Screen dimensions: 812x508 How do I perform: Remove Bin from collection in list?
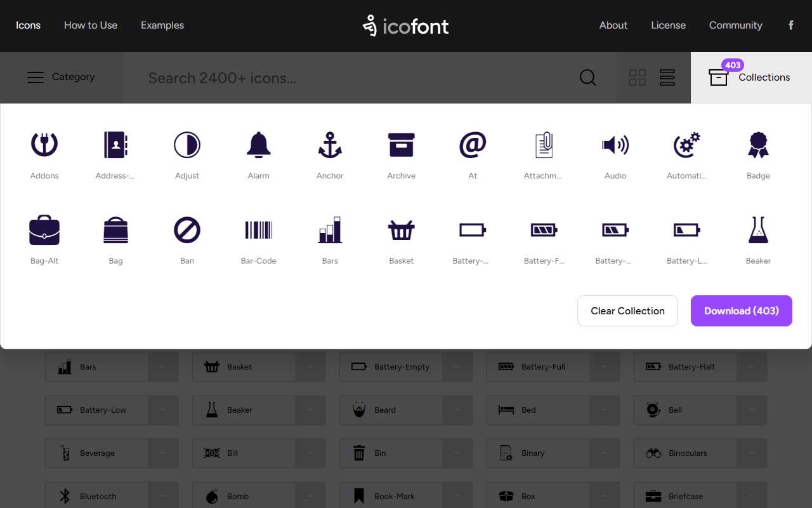457,453
